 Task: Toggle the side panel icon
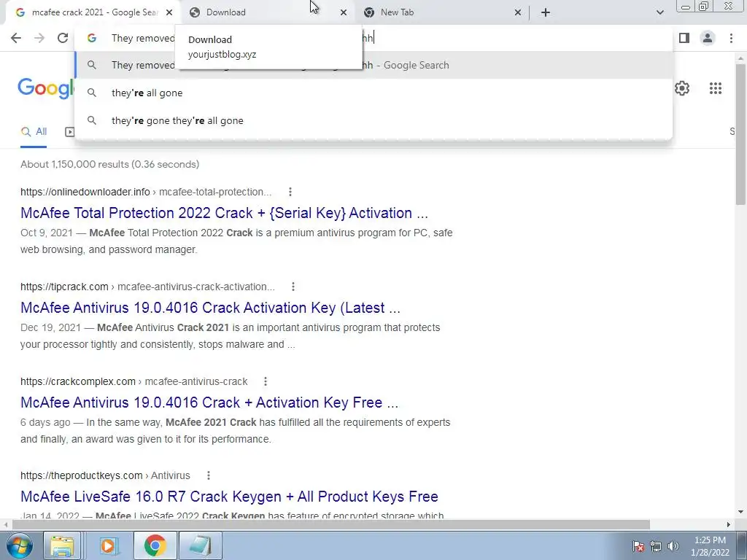pyautogui.click(x=684, y=38)
